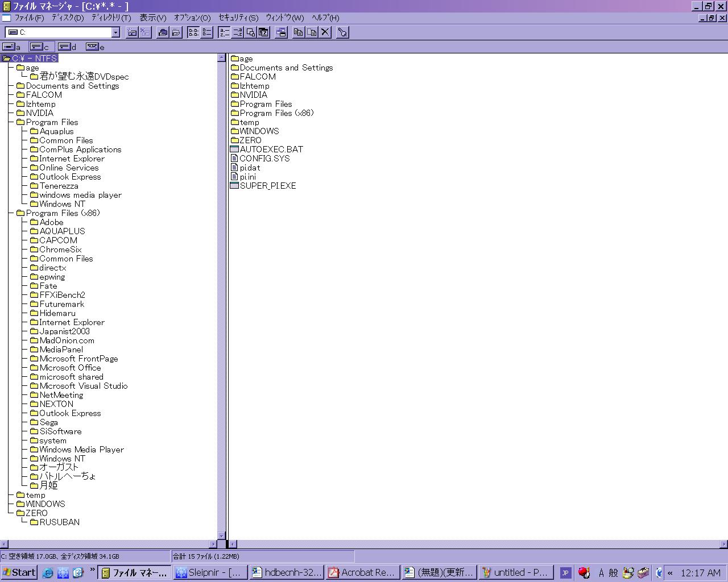Click the Delete (X) toolbar icon
Image resolution: width=728 pixels, height=582 pixels.
tap(325, 32)
